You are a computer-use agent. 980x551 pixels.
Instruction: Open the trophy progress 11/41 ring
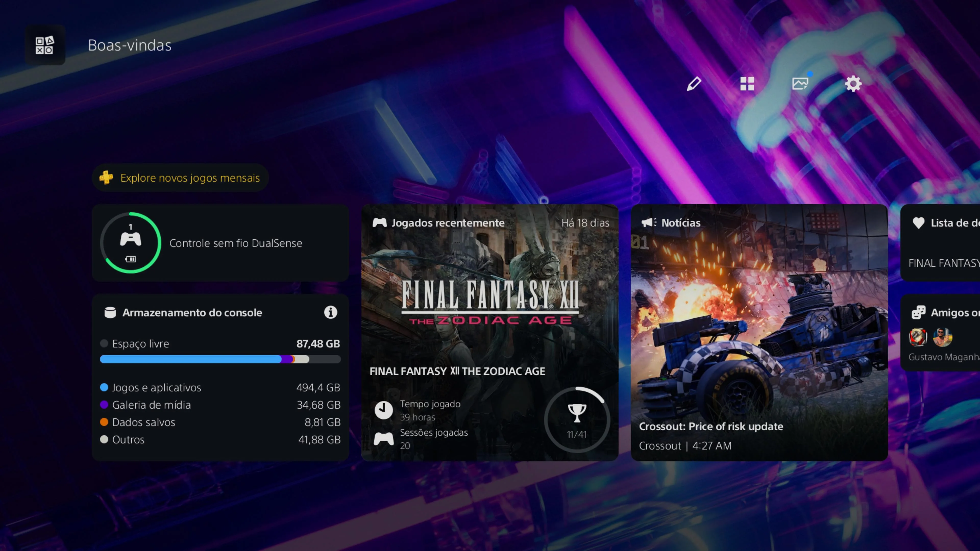click(x=577, y=420)
